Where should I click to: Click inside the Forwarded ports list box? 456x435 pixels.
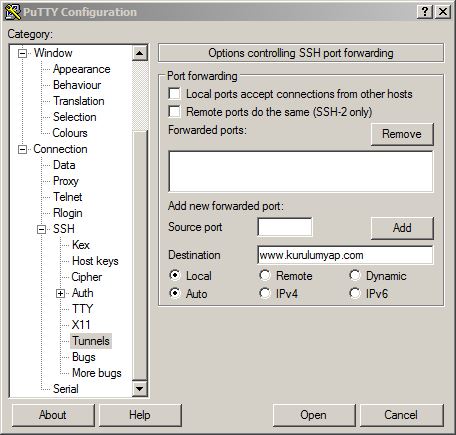coord(301,171)
